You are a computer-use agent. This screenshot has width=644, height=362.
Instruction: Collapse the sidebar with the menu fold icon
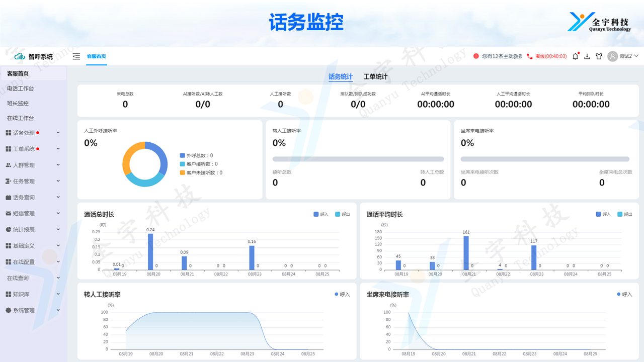76,56
